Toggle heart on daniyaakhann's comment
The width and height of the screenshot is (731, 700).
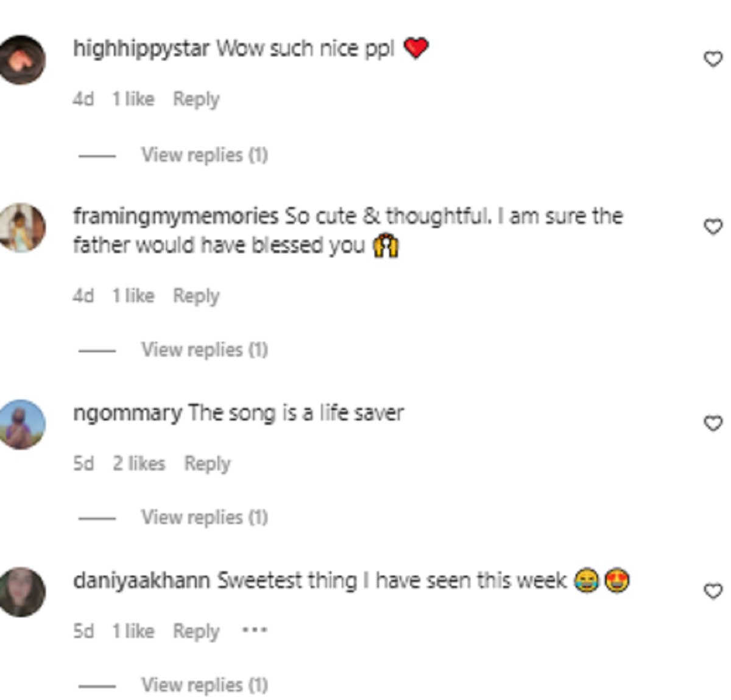coord(713,591)
